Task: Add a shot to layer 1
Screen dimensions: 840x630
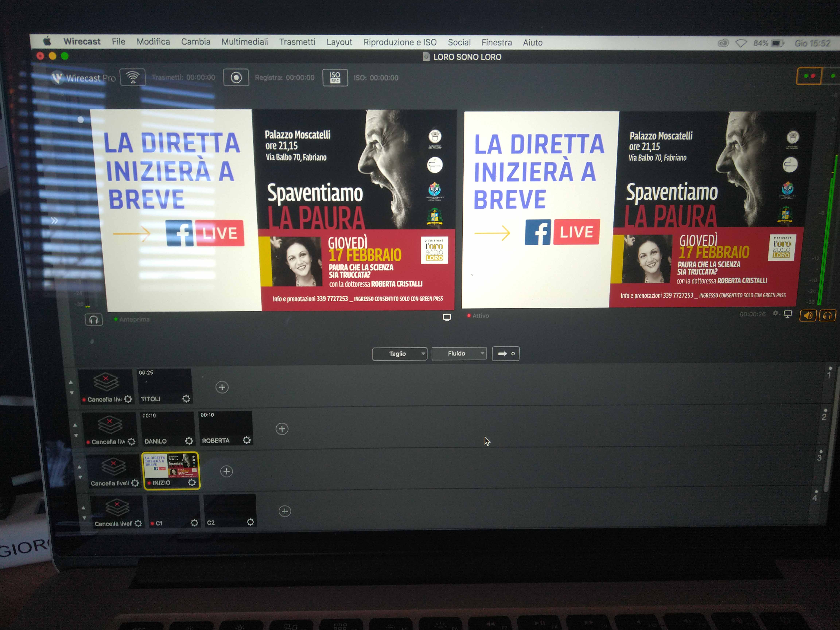Action: click(222, 387)
